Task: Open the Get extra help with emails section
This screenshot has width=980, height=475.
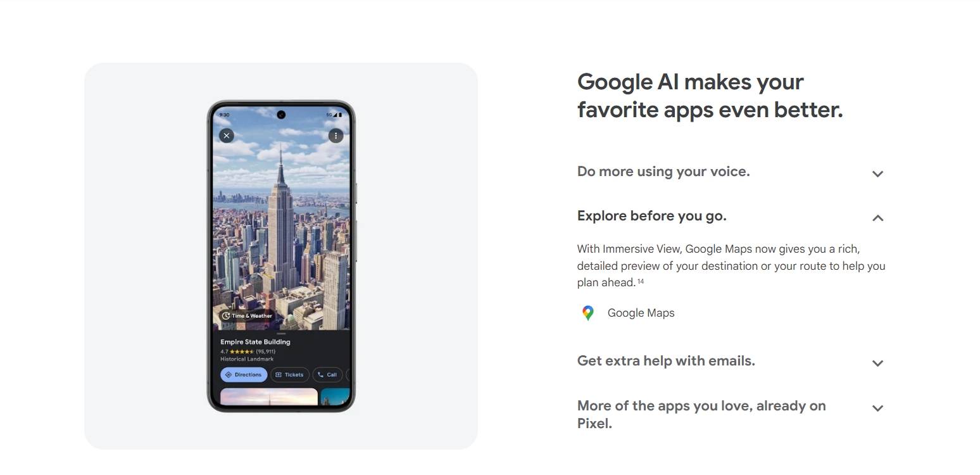Action: [666, 361]
